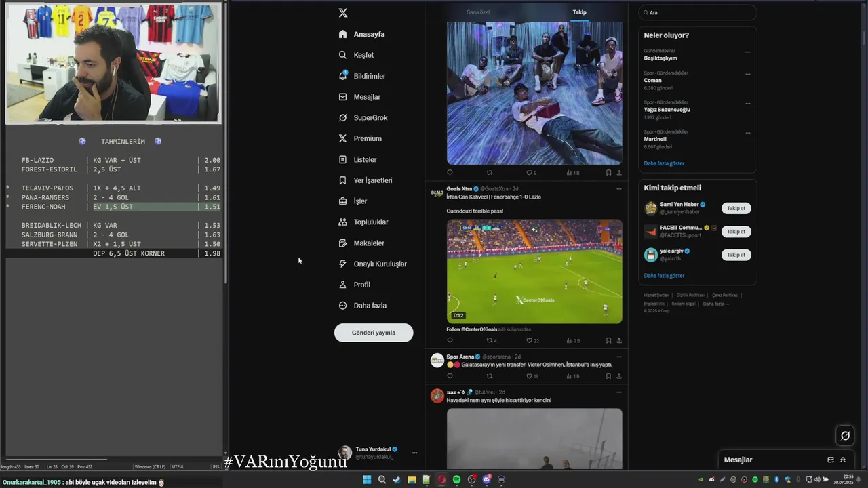Select the FERENC-NOAH row in notepad
The height and width of the screenshot is (488, 868).
[114, 207]
